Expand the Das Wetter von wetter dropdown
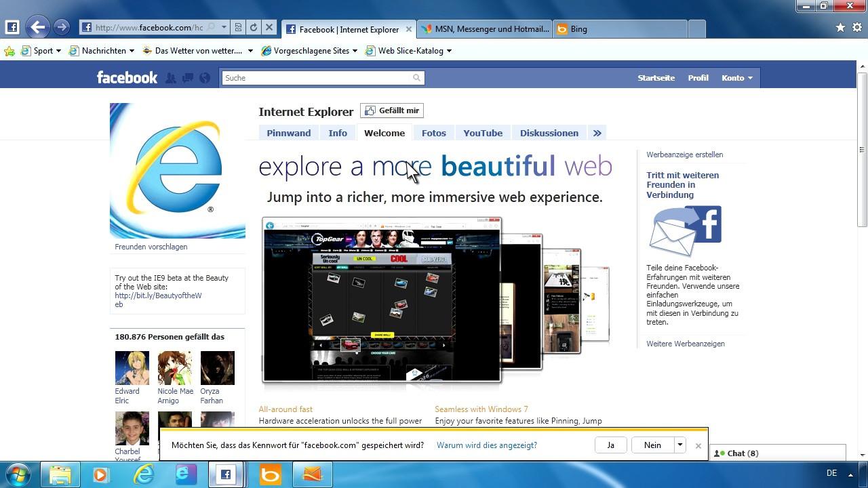The image size is (868, 488). click(x=250, y=50)
